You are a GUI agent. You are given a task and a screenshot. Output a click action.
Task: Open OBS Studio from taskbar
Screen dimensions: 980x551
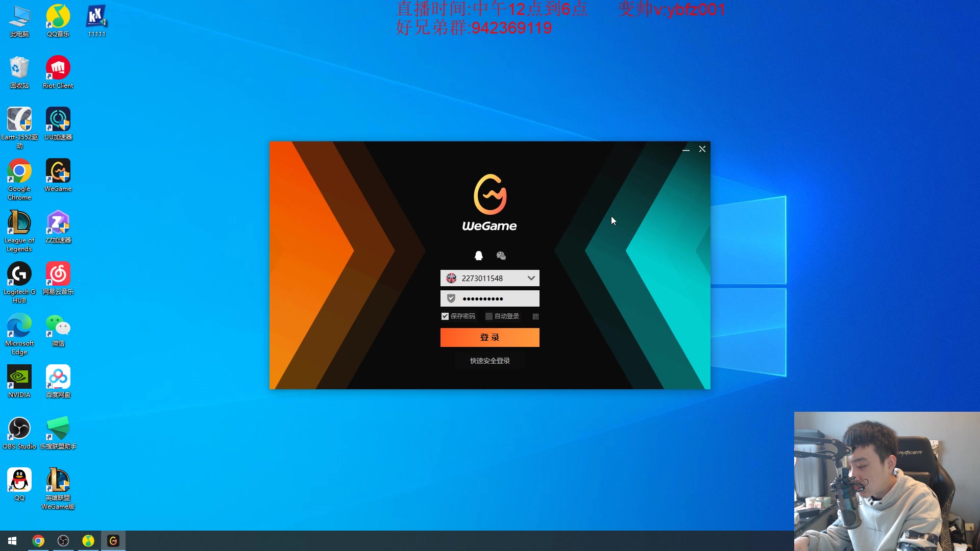click(x=63, y=540)
